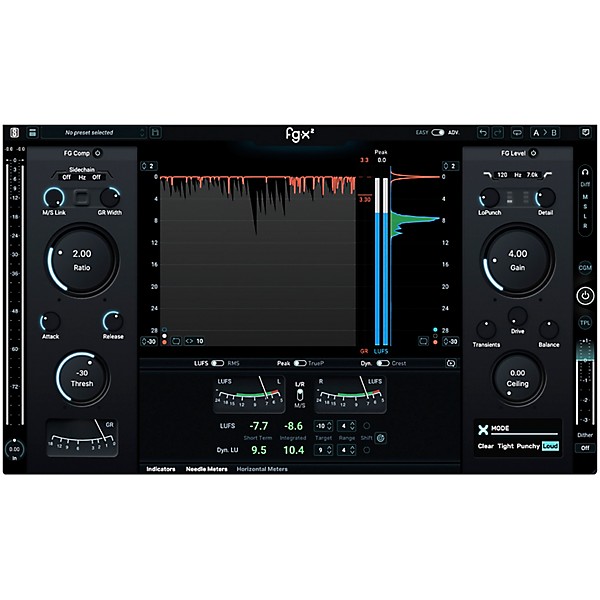Click the Drive knob

pos(517,316)
